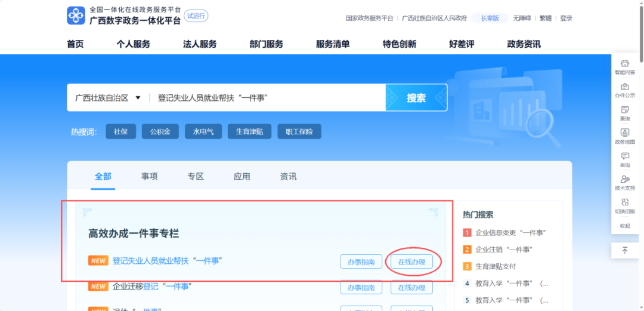Click 切换旧版 switch version icon
The width and height of the screenshot is (644, 311).
(624, 202)
